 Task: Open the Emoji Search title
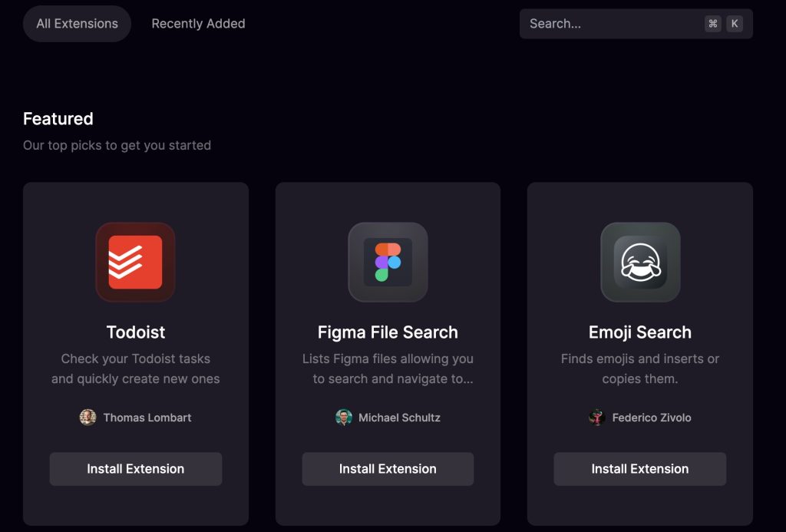pos(640,332)
